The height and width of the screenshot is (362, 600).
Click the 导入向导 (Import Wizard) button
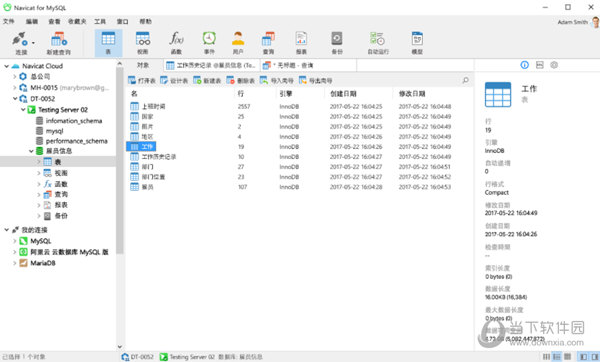click(276, 80)
